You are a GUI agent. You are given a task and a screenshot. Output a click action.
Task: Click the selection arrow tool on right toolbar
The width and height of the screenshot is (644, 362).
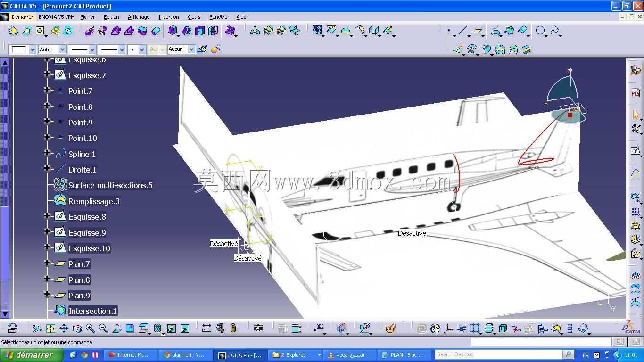click(x=636, y=115)
